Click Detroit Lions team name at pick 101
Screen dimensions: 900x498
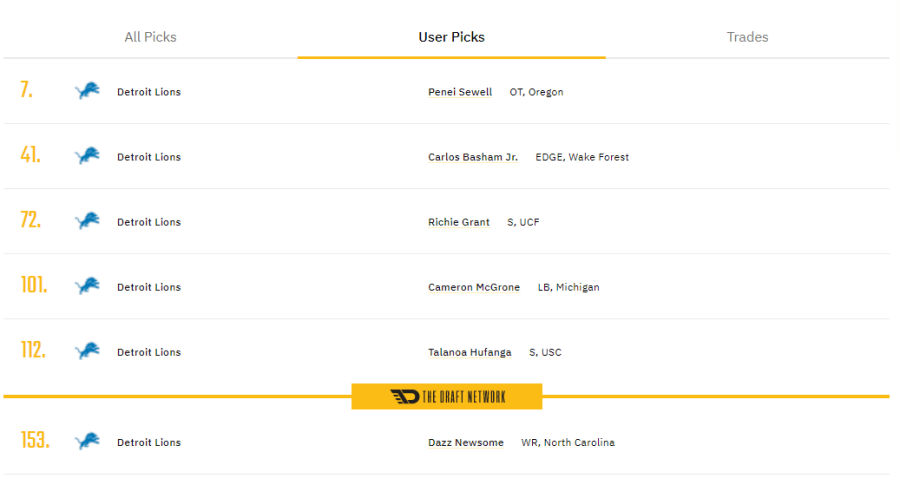[149, 287]
